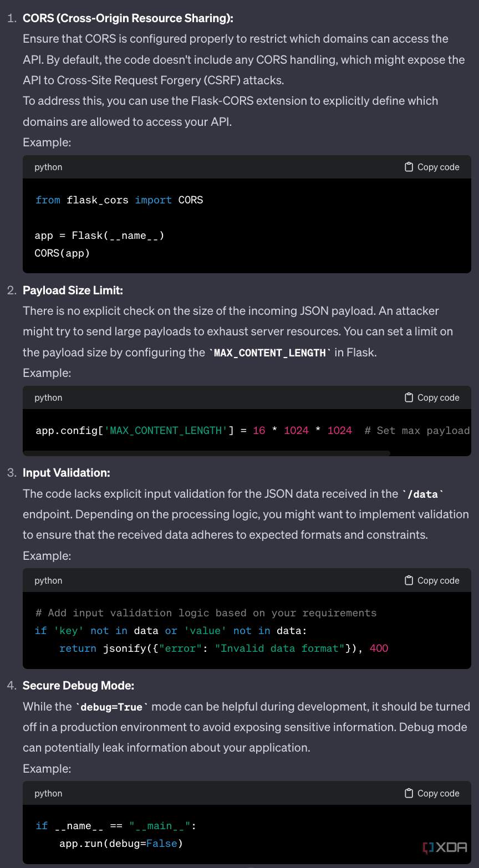Click the clipboard icon above the input validation code
The image size is (479, 868).
[x=409, y=580]
